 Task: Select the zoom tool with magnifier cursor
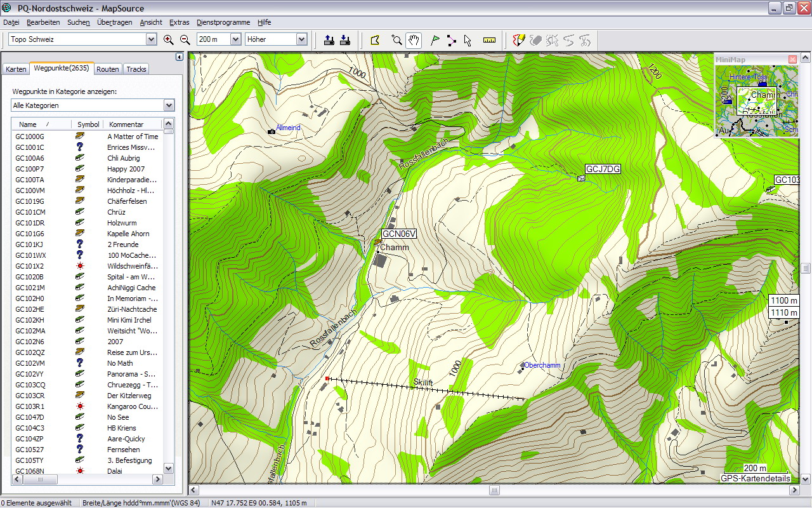[396, 40]
